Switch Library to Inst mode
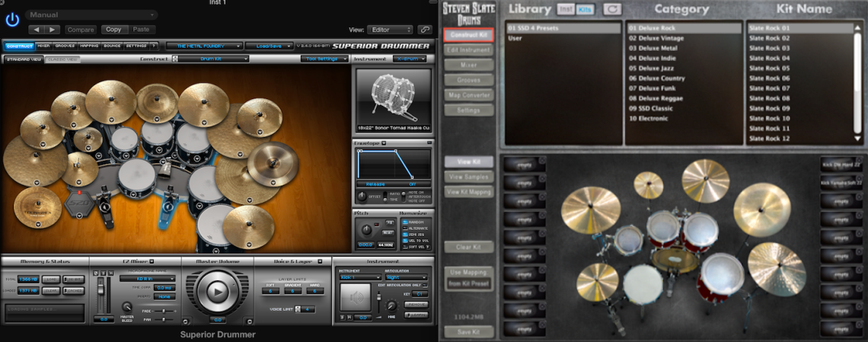The image size is (868, 342). pos(565,9)
